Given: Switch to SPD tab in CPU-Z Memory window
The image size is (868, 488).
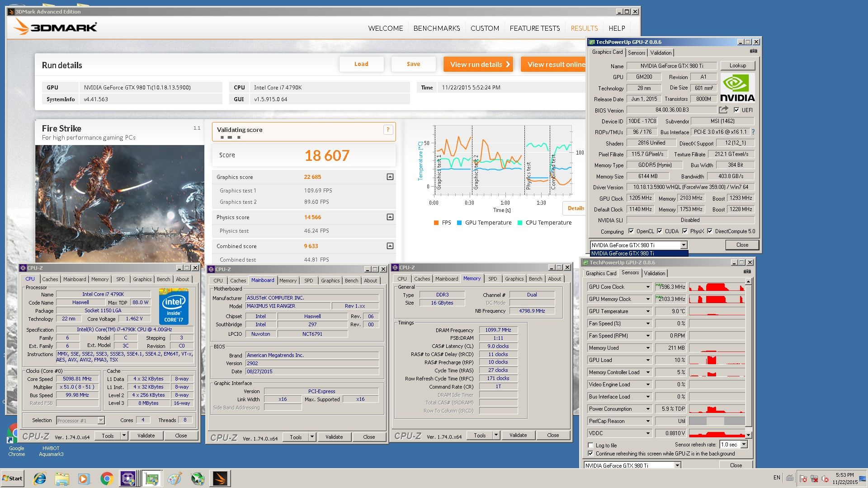Looking at the screenshot, I should pyautogui.click(x=492, y=279).
